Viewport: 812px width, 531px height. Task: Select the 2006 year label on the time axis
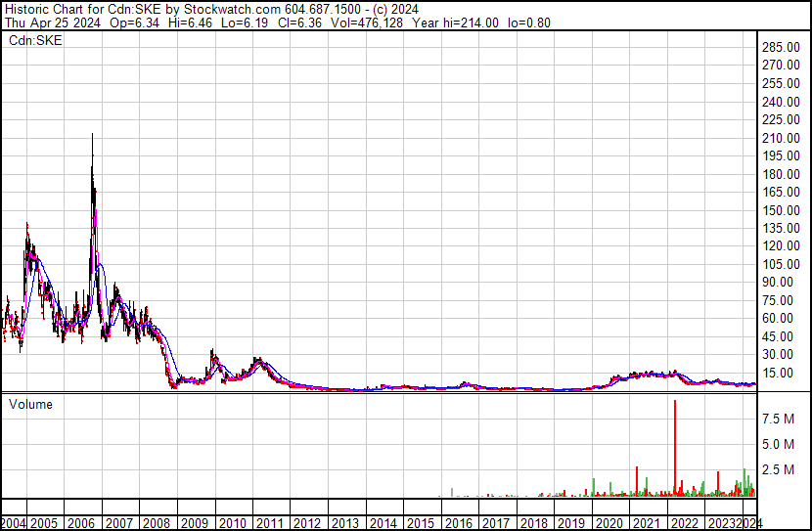click(x=79, y=523)
